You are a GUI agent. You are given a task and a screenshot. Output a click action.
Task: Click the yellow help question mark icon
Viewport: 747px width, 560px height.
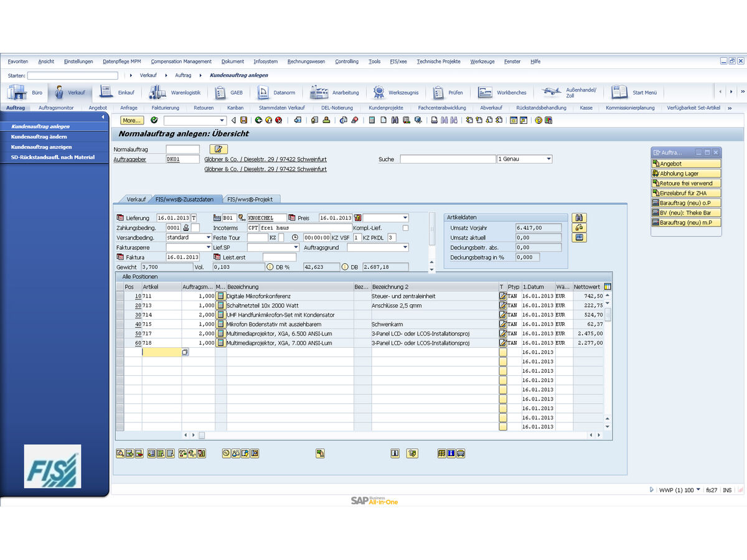(538, 120)
